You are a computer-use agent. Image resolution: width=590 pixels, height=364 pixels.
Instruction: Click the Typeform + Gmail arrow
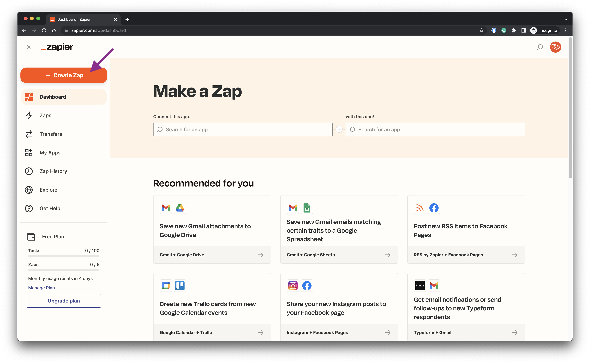[515, 332]
